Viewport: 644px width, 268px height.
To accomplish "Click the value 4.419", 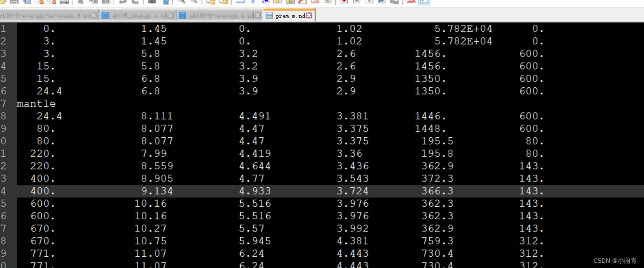I will tap(255, 154).
